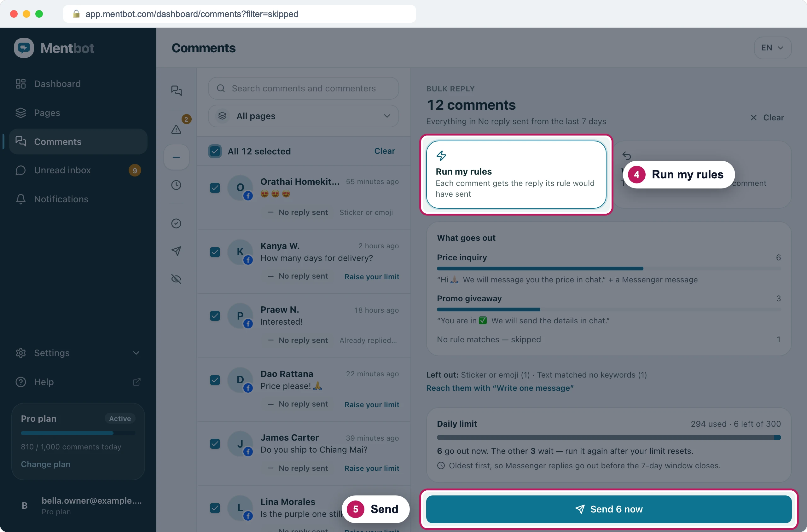Click the browser address bar URL

(x=192, y=14)
